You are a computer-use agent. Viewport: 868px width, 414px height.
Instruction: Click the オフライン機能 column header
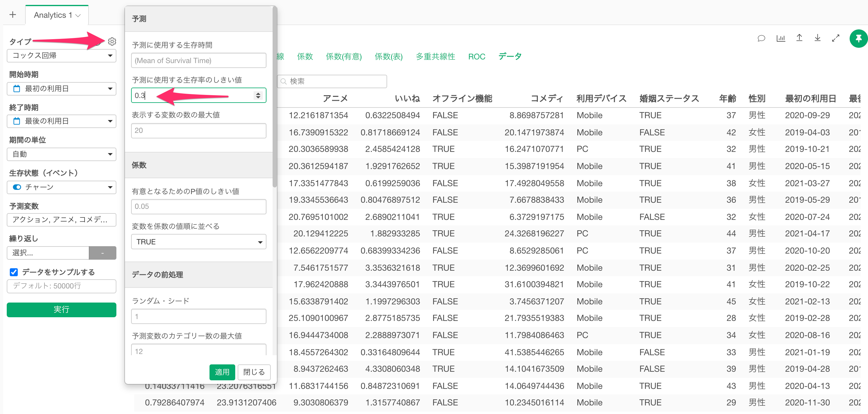pyautogui.click(x=462, y=98)
